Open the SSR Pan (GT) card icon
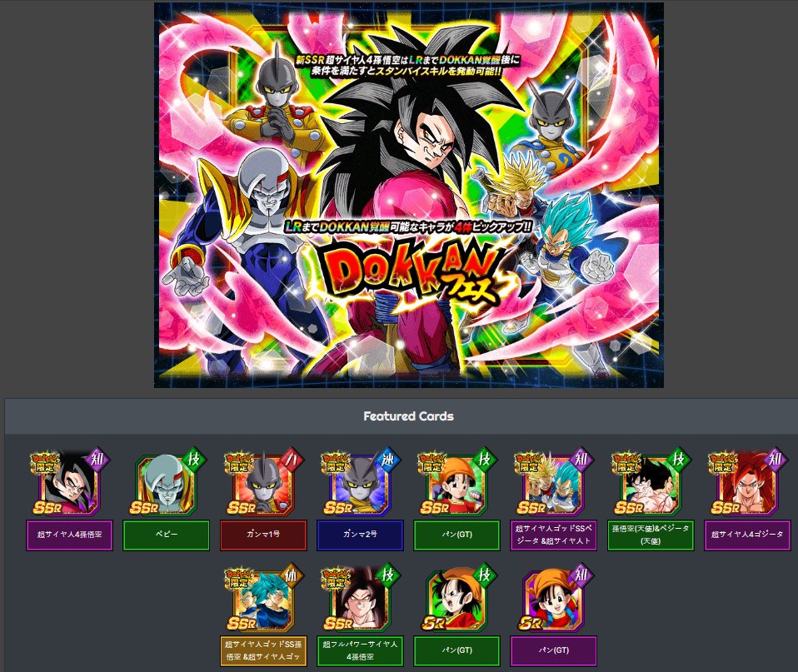This screenshot has width=798, height=672. click(x=456, y=483)
